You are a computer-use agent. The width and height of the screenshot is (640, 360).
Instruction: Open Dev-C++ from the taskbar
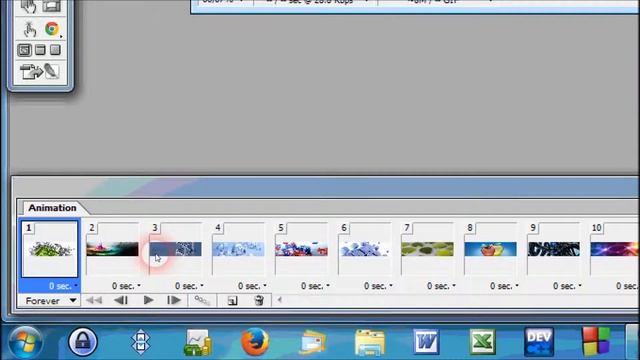pos(539,342)
